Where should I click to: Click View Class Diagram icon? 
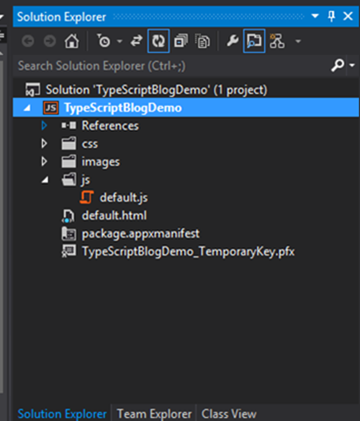(277, 41)
